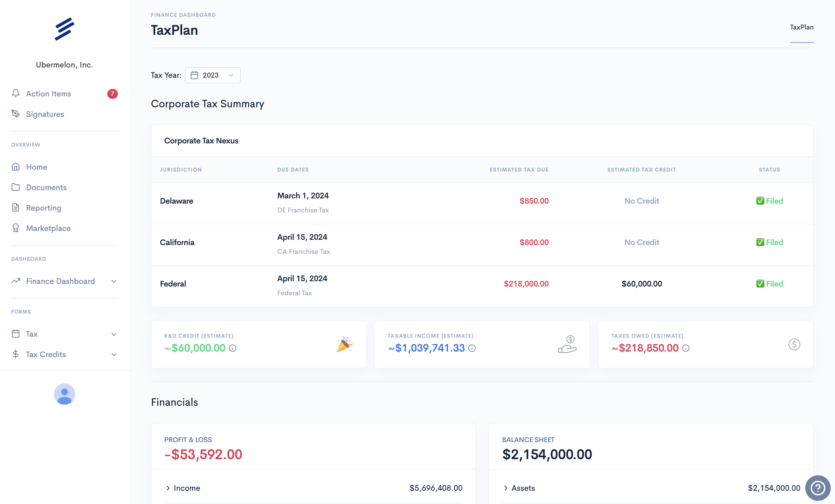Viewport: 835px width, 504px height.
Task: Click California's Filed green checkmark
Action: (x=760, y=242)
